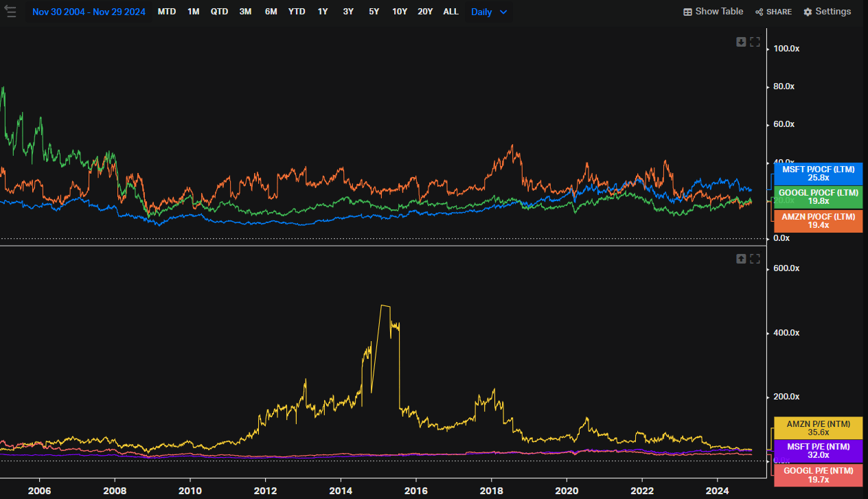This screenshot has height=499, width=868.
Task: Click the 2020 year label
Action: 567,491
